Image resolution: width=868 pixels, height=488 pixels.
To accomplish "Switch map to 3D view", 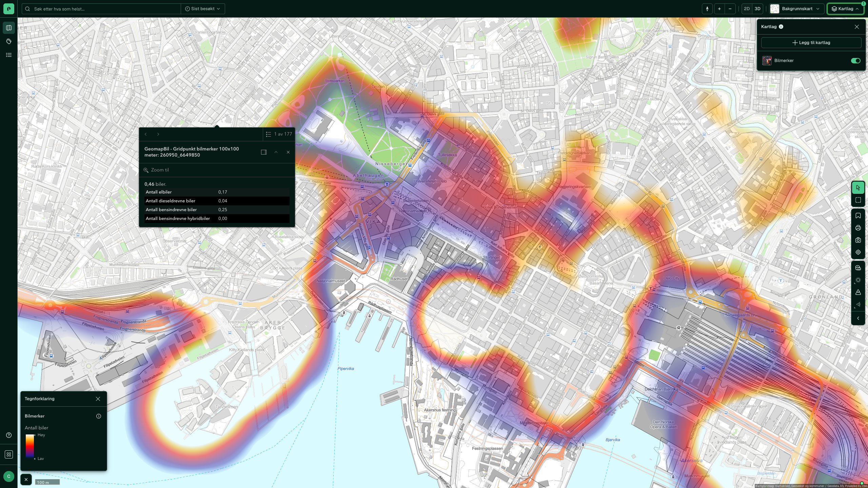I will pyautogui.click(x=757, y=9).
